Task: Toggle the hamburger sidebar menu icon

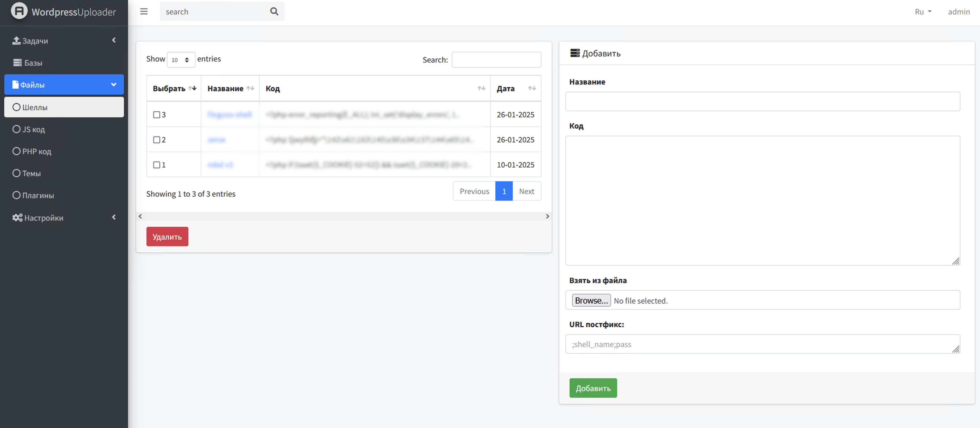Action: [x=144, y=12]
